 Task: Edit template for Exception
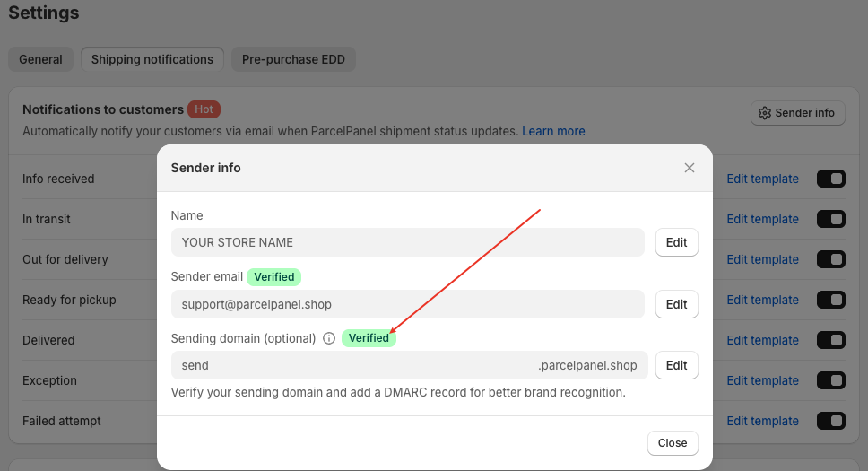click(x=763, y=380)
